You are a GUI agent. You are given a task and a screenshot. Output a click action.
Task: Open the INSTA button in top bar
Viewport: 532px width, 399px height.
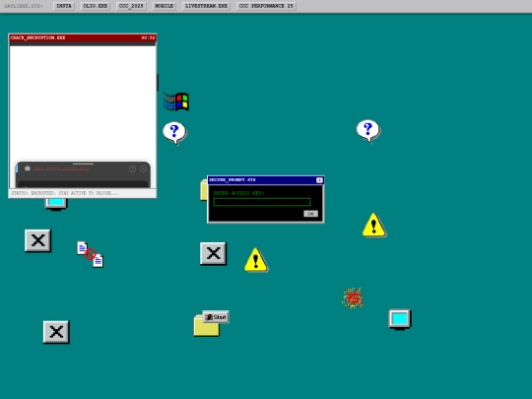click(64, 6)
